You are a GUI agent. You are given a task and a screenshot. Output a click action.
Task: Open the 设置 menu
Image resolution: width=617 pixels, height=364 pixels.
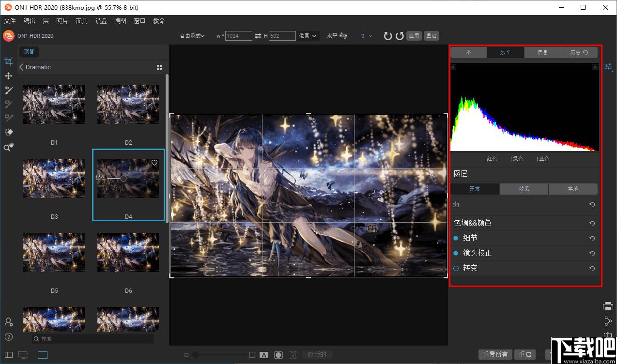click(x=101, y=21)
